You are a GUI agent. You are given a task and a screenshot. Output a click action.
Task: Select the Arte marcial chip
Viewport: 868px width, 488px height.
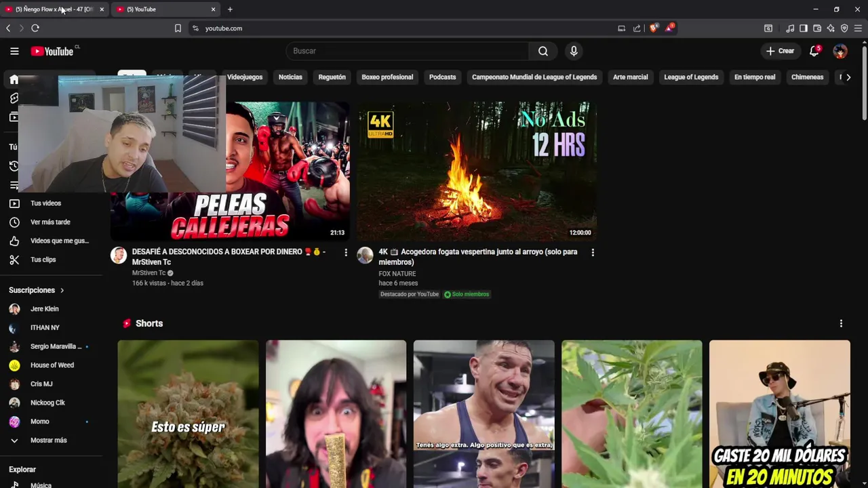tap(630, 77)
